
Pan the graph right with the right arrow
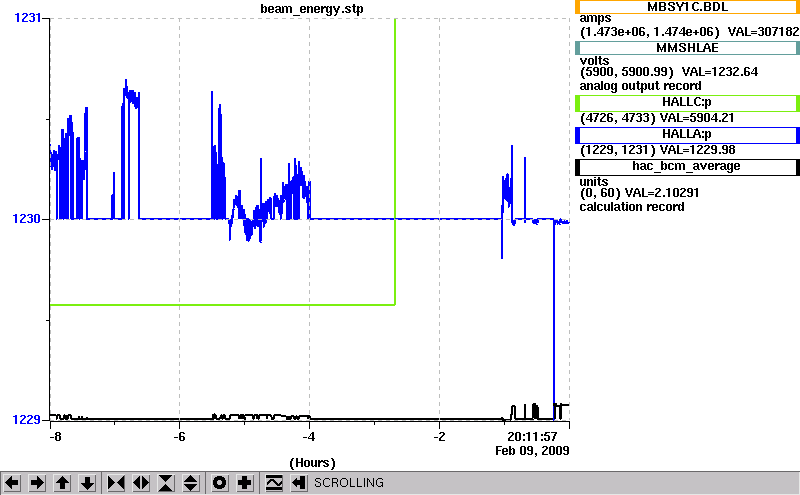(x=37, y=483)
